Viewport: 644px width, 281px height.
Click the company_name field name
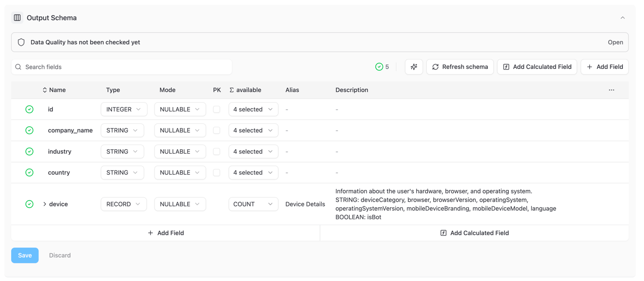[70, 130]
